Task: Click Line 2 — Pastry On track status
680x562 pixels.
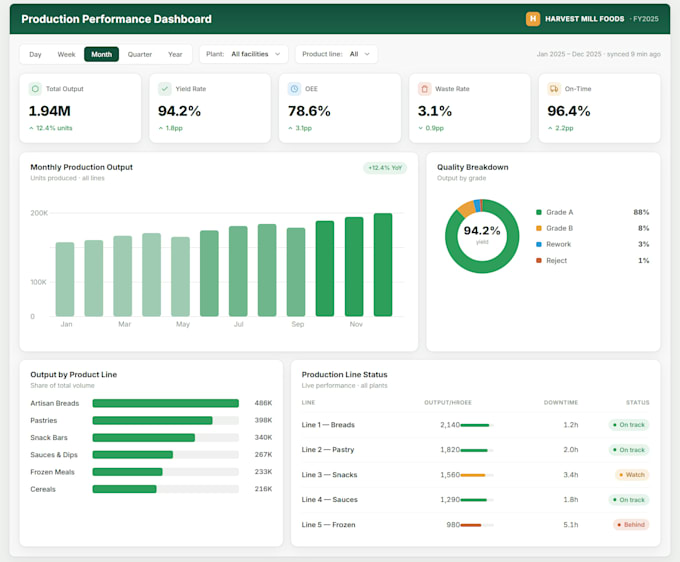Action: pyautogui.click(x=629, y=450)
